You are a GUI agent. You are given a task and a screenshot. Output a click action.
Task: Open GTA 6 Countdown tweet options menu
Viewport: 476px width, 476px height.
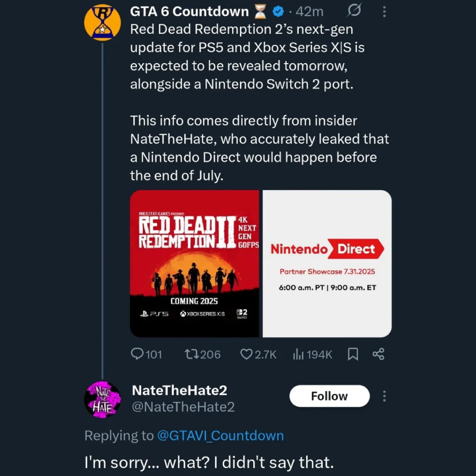point(385,11)
